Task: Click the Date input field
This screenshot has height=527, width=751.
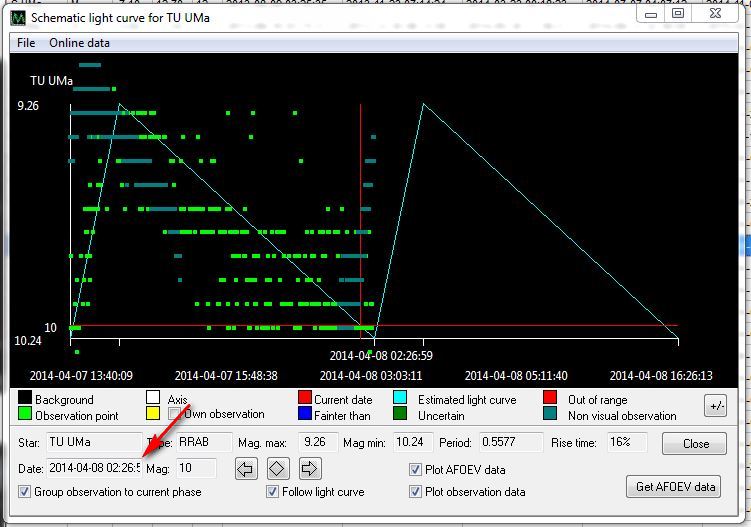Action: pyautogui.click(x=94, y=468)
